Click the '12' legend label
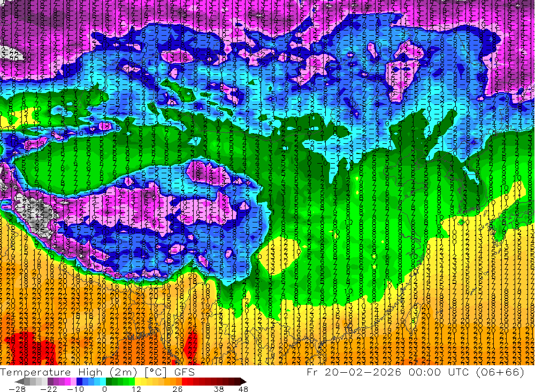535x392 pixels. tap(136, 389)
